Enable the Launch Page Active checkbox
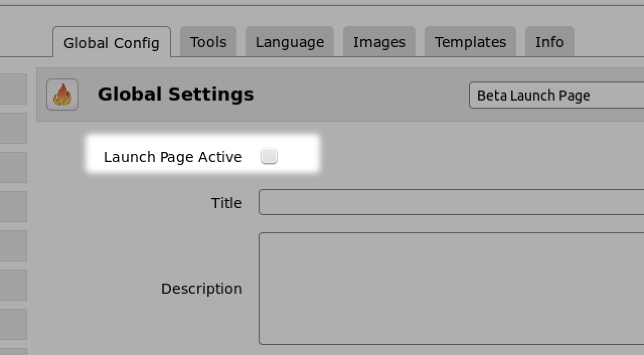644x355 pixels. (x=269, y=156)
